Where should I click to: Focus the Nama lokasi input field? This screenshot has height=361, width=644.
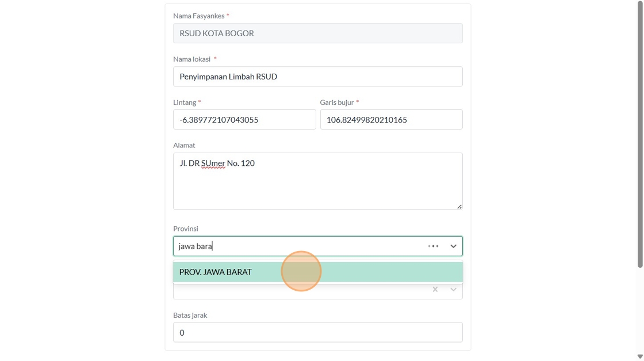317,77
